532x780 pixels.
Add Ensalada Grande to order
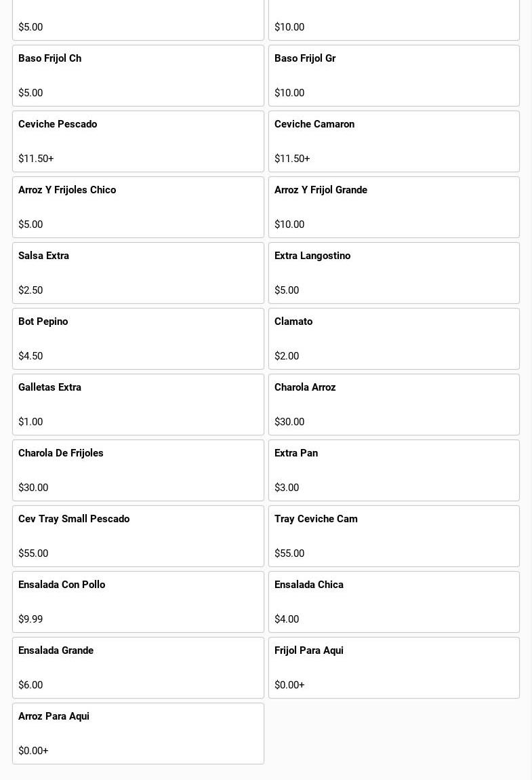(138, 667)
